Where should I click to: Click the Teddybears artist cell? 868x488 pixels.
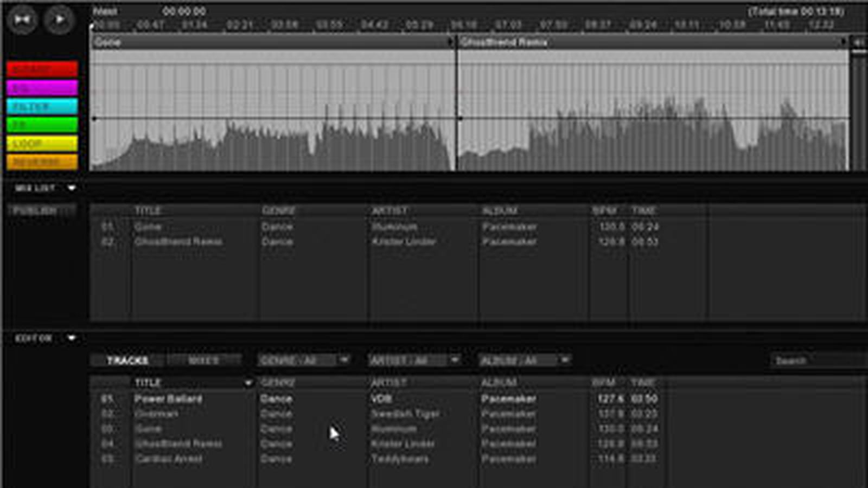(400, 459)
